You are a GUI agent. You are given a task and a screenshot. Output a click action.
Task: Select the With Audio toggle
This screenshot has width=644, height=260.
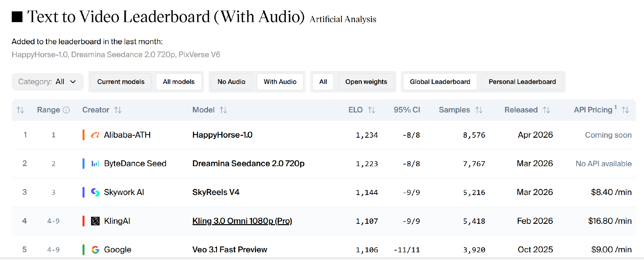point(280,82)
